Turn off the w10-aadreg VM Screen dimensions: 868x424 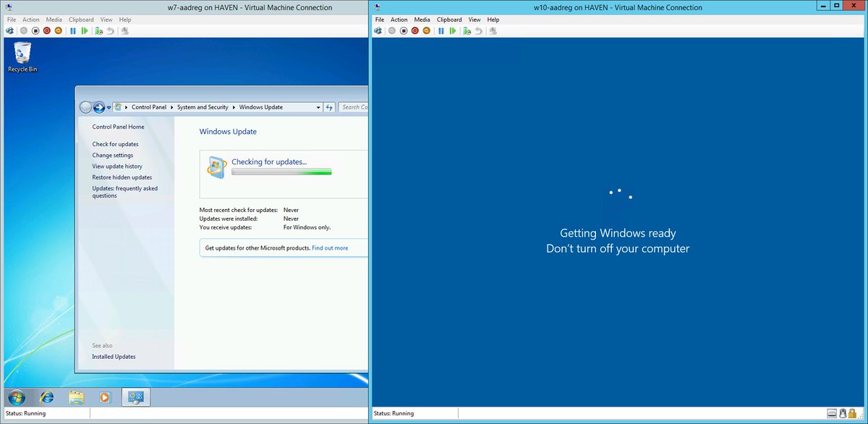click(404, 30)
